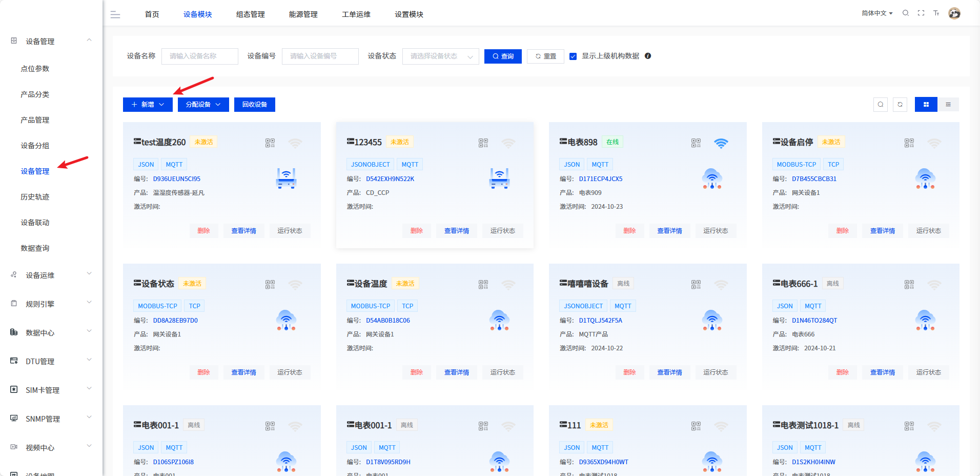Expand DTU管理 sidebar group
980x476 pixels.
(51, 361)
